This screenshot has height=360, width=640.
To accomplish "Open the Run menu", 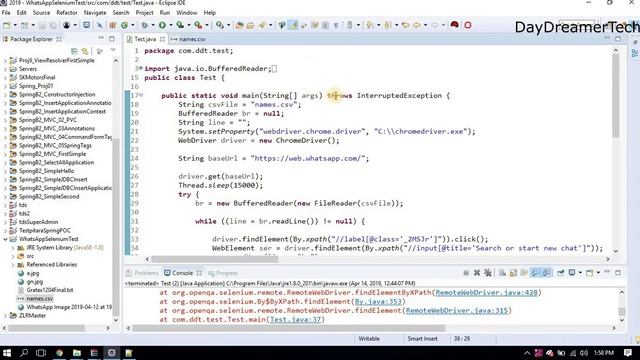I will click(164, 13).
